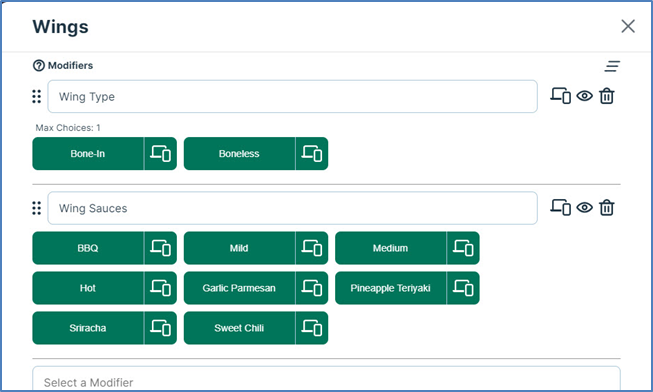This screenshot has height=392, width=653.
Task: Delete the Wing Sauces modifier group
Action: 607,207
